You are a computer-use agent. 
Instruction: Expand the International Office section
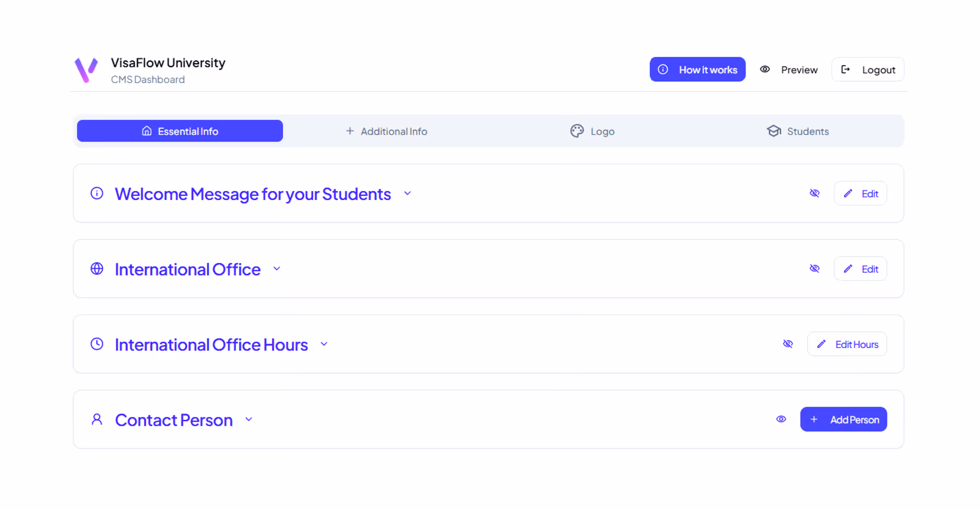[x=276, y=268]
